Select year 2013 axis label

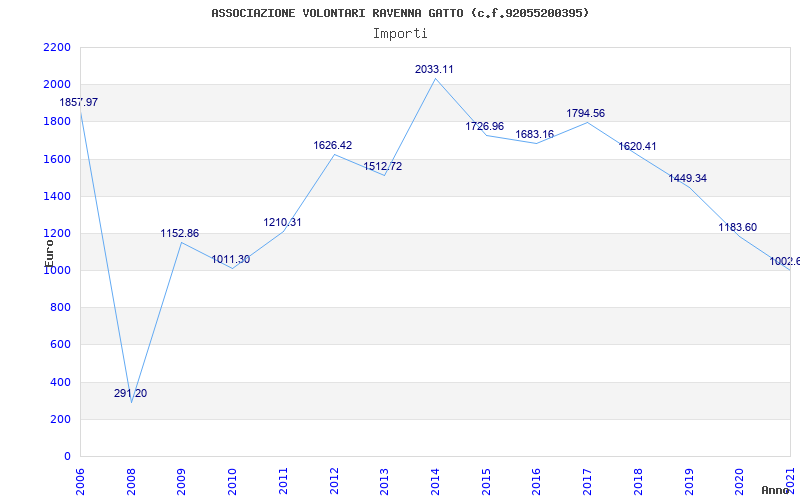coord(384,482)
